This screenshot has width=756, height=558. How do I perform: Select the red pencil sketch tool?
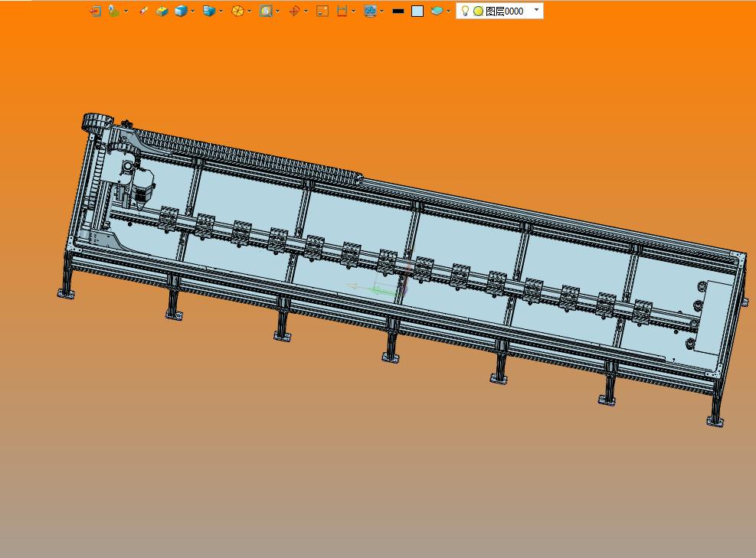tap(143, 11)
